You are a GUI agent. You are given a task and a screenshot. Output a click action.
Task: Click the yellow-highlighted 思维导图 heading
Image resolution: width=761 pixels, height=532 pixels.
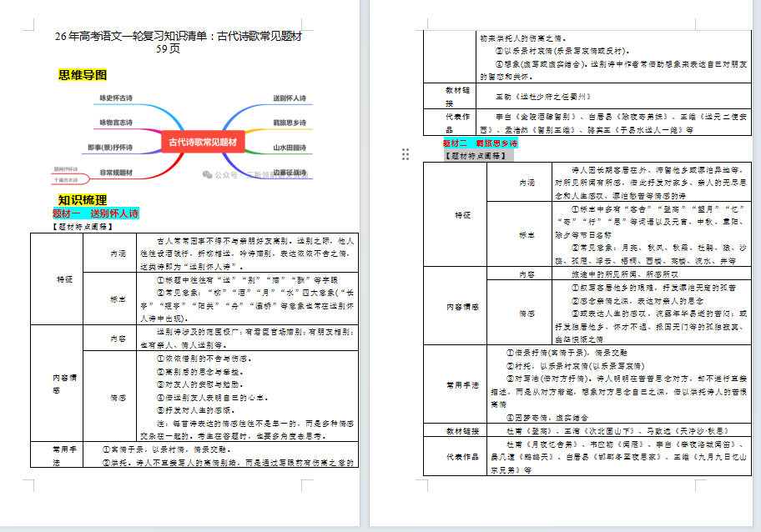[83, 75]
